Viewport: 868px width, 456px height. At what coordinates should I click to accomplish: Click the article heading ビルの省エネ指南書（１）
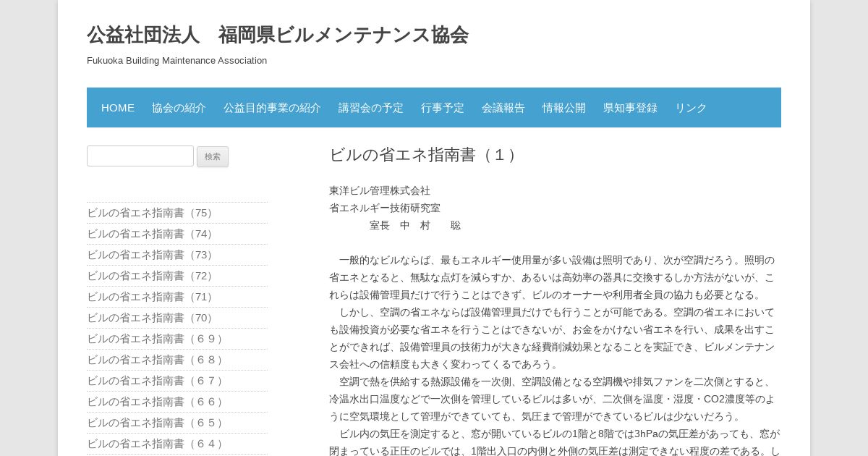click(425, 155)
